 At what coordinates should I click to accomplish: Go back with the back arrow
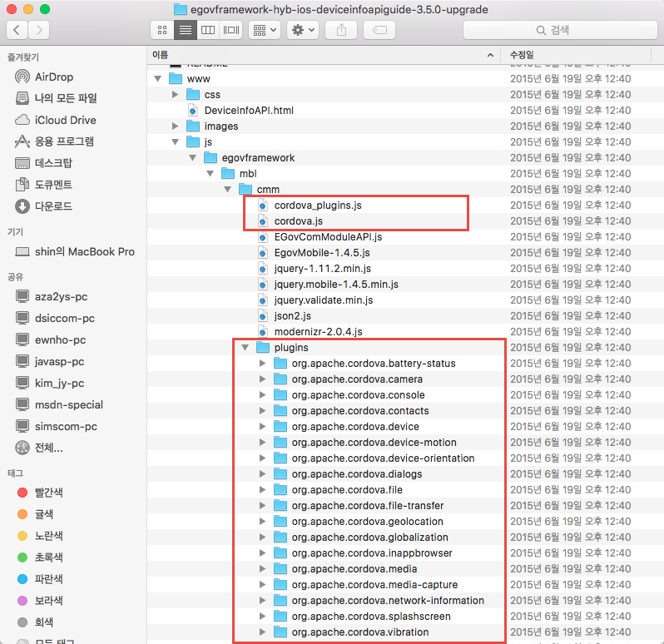click(17, 30)
